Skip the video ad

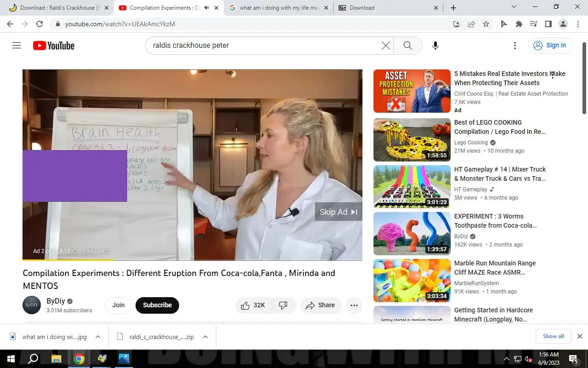[x=338, y=212]
